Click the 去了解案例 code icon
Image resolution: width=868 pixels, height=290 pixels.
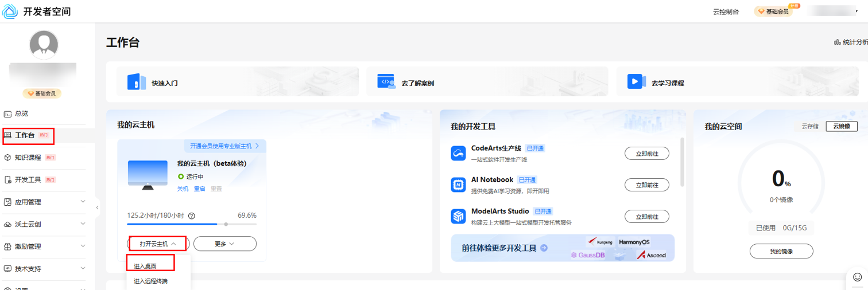click(386, 81)
